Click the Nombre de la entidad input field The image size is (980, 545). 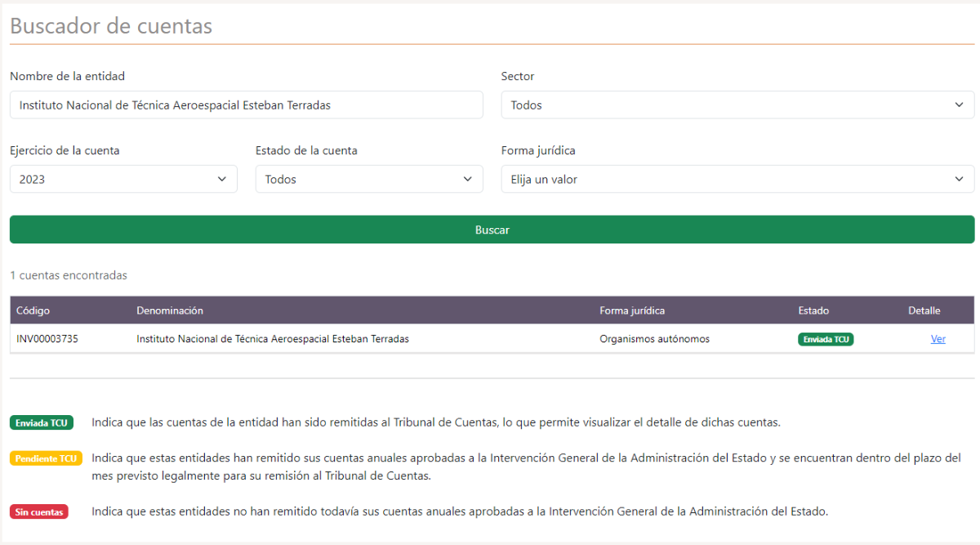[246, 105]
